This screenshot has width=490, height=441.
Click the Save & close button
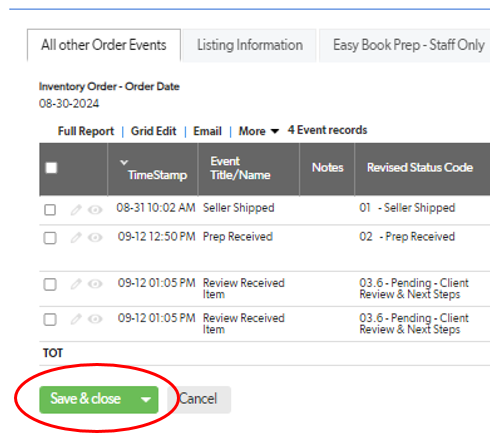[87, 399]
